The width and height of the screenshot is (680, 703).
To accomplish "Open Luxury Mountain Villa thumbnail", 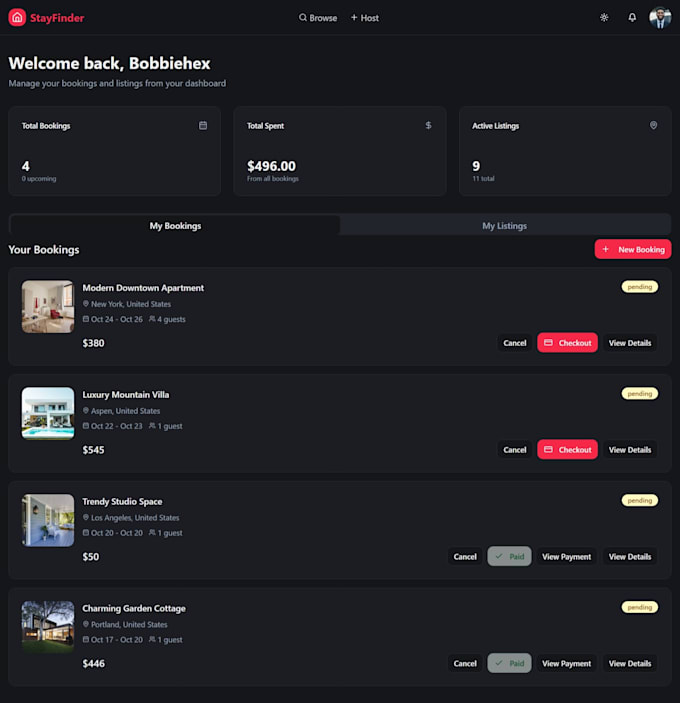I will [x=48, y=413].
